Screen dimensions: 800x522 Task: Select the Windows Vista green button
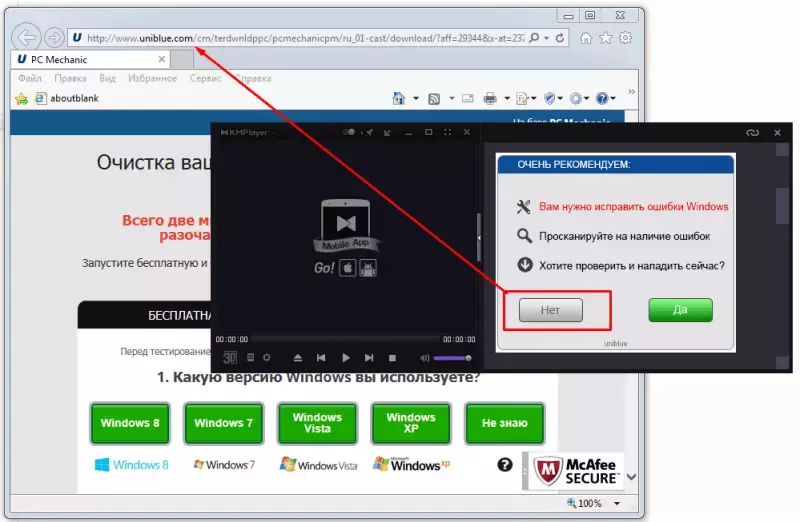pyautogui.click(x=317, y=423)
